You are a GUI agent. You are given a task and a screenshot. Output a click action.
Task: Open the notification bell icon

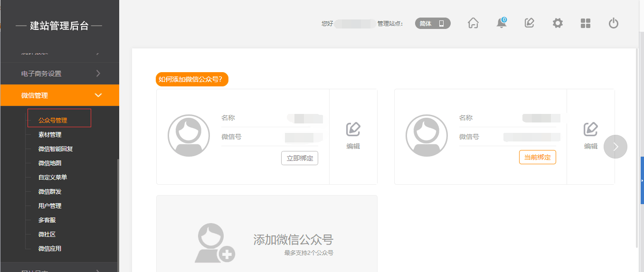click(x=502, y=23)
